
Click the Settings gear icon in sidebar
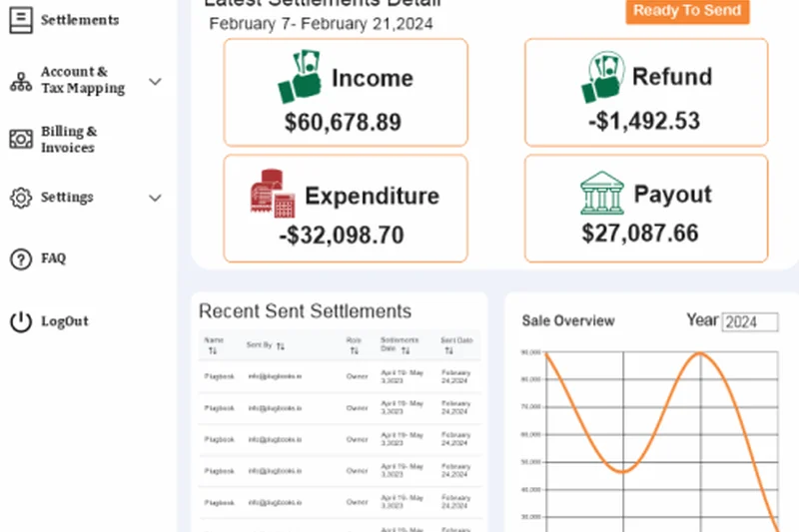(21, 198)
